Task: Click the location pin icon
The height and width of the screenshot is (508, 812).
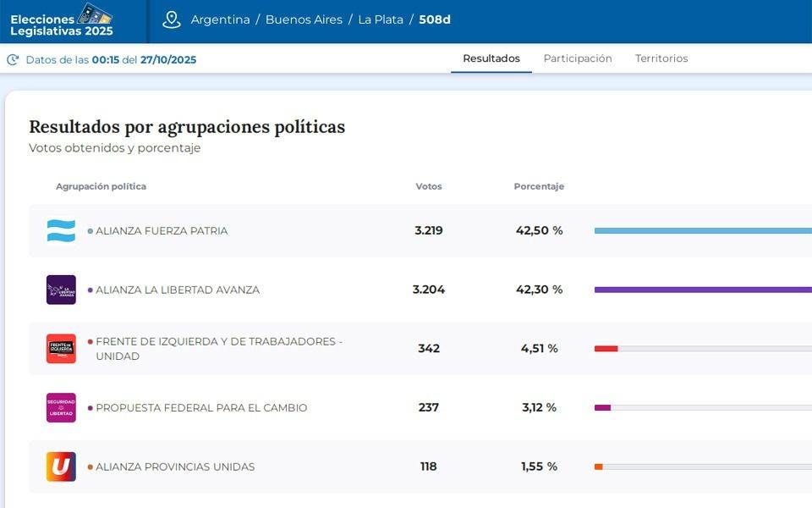Action: coord(172,19)
